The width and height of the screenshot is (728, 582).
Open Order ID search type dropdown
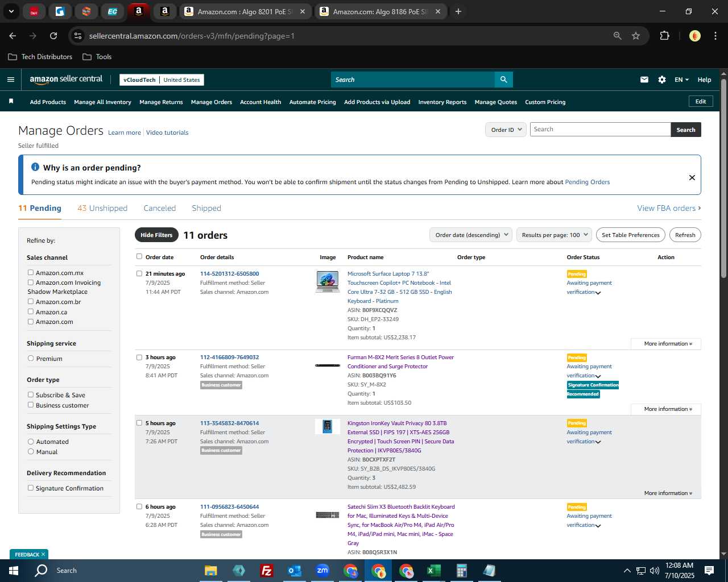[506, 130]
